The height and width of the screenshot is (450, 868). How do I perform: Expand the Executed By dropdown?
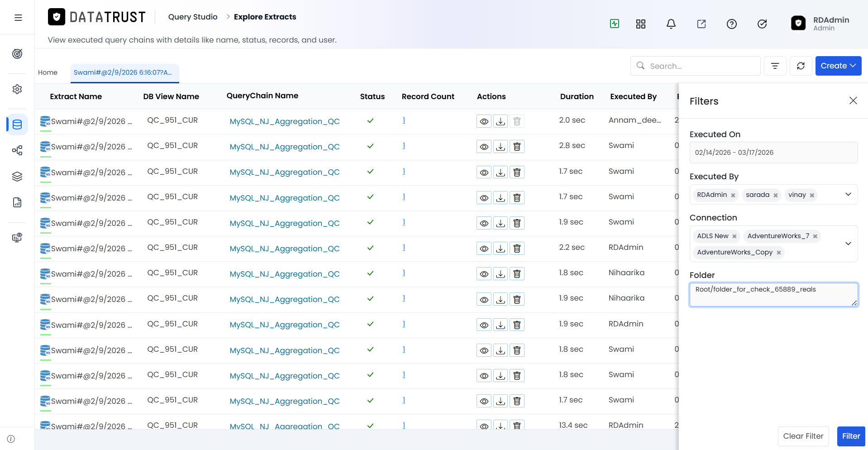point(848,195)
